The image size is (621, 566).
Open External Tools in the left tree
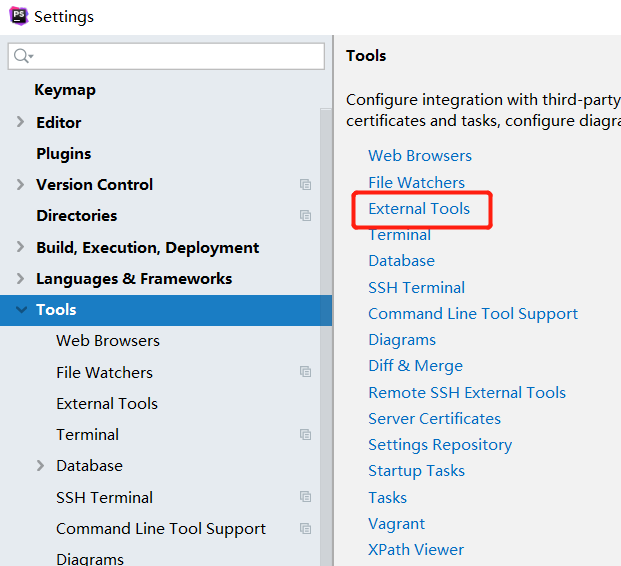click(x=107, y=404)
